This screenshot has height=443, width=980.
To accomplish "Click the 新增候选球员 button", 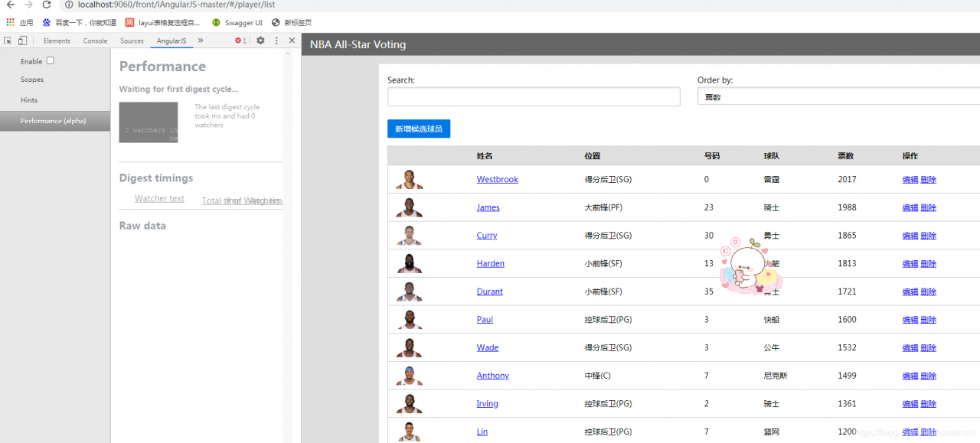I will click(419, 129).
